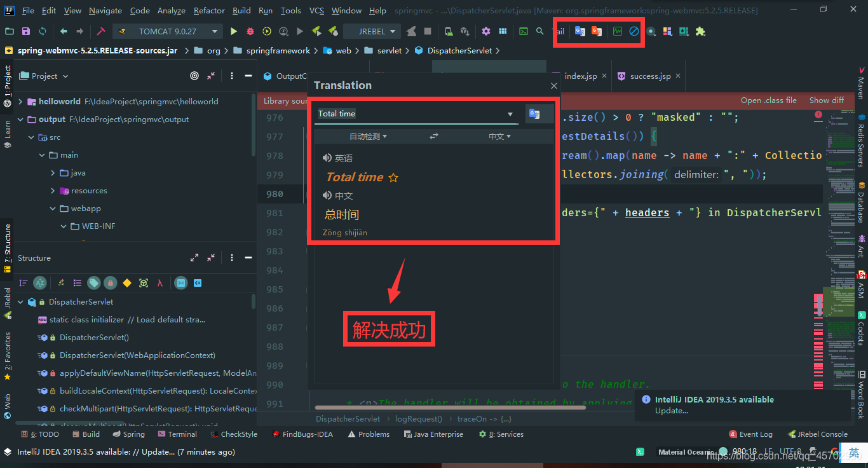This screenshot has width=868, height=468.
Task: Collapse the webapp folder in Project tree
Action: click(x=54, y=208)
